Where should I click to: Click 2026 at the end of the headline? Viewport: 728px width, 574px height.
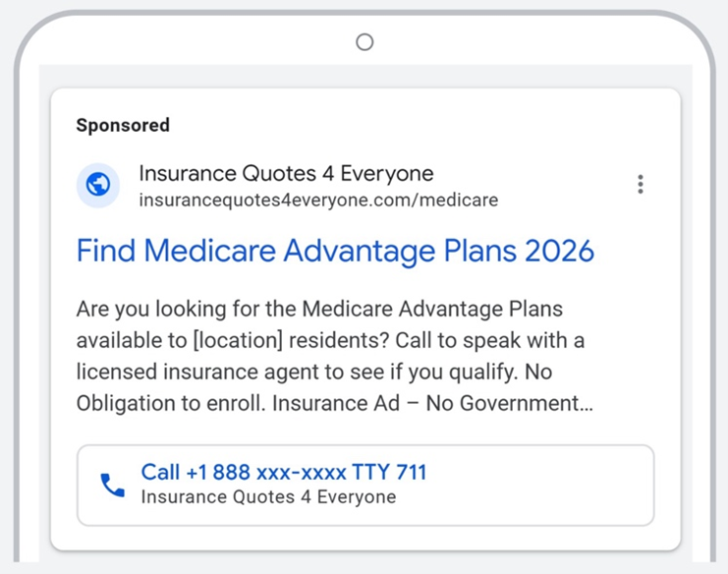point(559,251)
